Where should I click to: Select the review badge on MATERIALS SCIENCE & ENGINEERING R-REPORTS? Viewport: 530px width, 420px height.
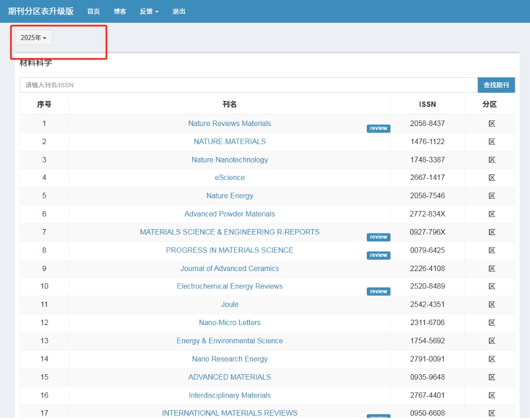378,237
